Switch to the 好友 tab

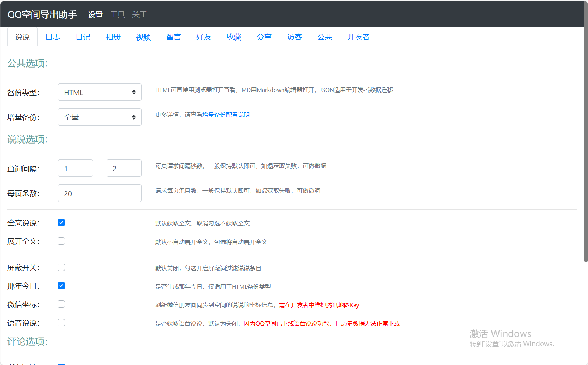pyautogui.click(x=204, y=37)
